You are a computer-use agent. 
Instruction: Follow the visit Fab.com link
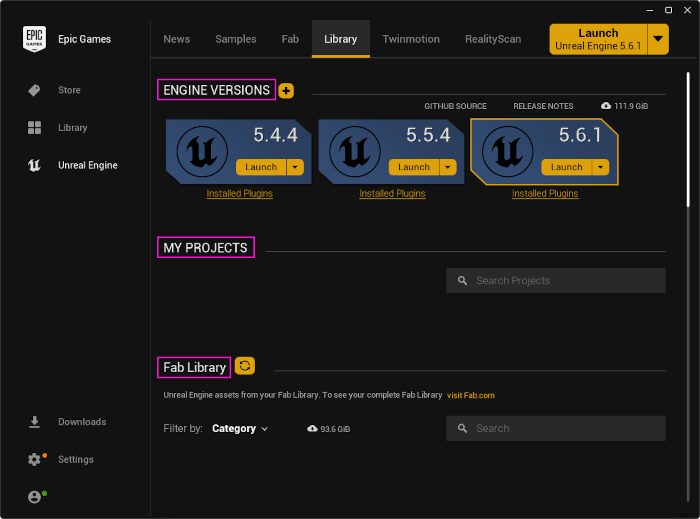point(471,395)
